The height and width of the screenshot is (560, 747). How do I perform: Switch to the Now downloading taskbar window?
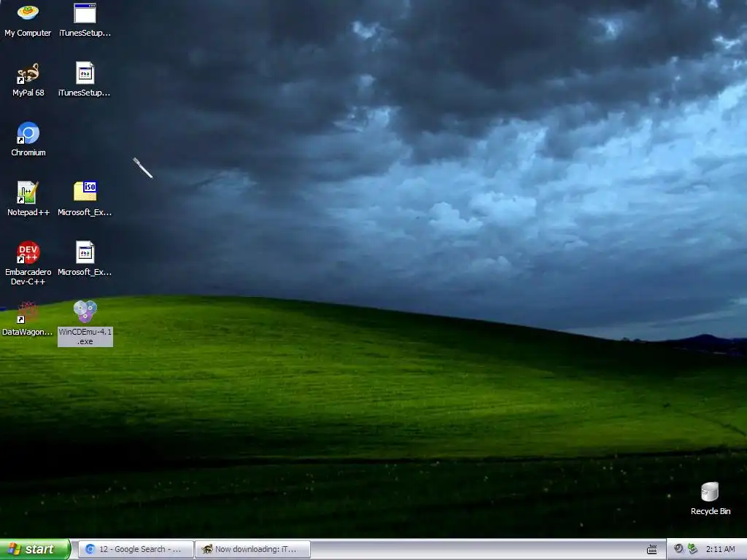[252, 549]
